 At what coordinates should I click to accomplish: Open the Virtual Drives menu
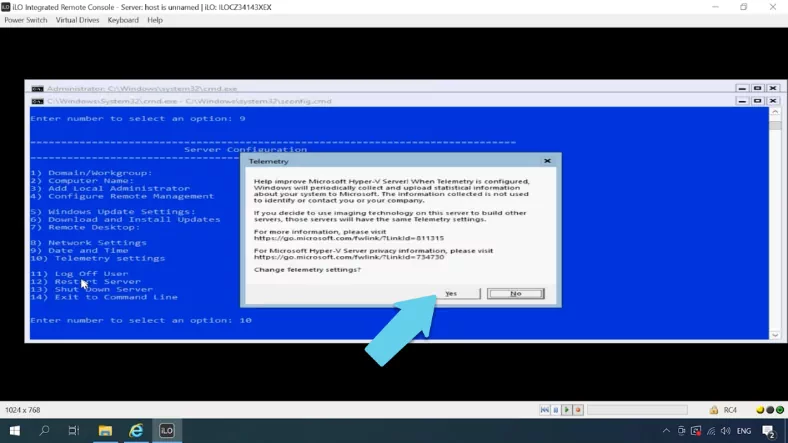77,20
